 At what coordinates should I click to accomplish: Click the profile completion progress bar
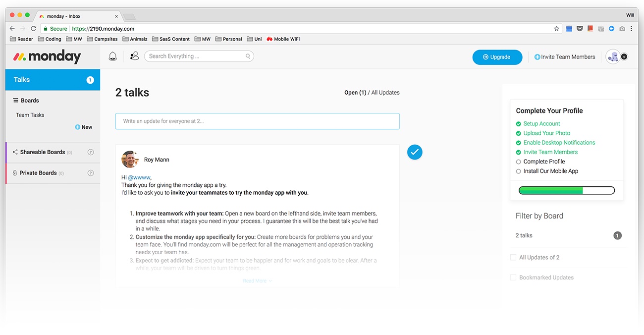click(566, 190)
